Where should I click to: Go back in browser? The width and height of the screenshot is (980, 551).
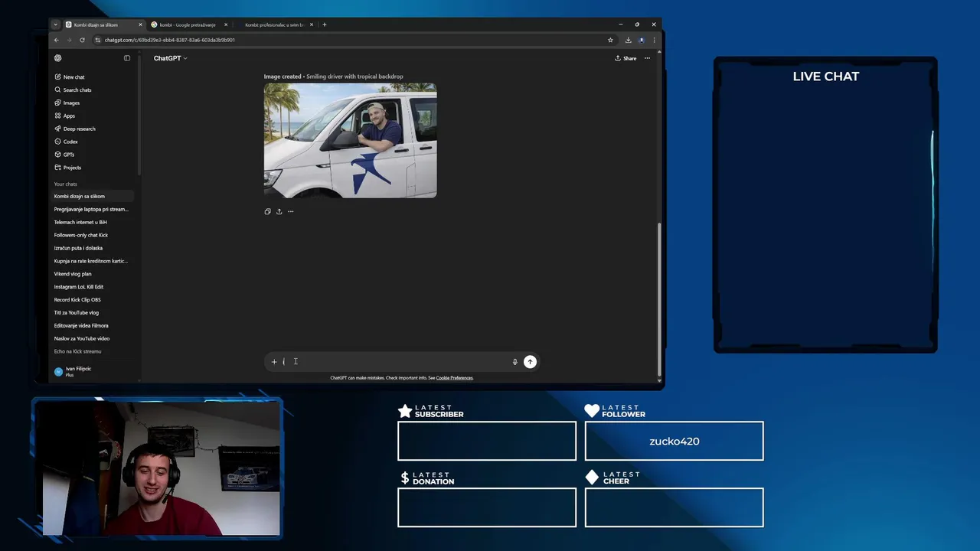coord(56,41)
